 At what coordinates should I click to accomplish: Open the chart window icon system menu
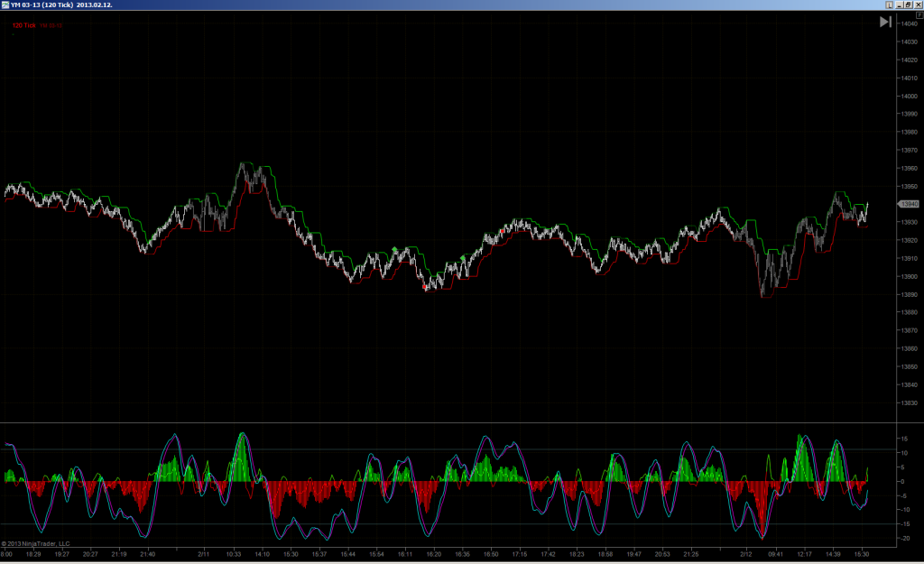pyautogui.click(x=5, y=5)
